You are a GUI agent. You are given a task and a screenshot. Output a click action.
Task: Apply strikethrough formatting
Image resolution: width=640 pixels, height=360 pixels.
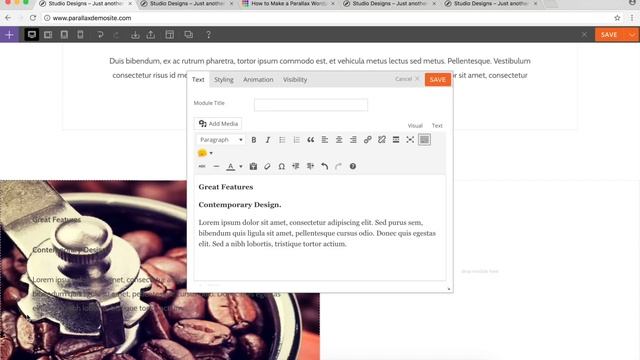pos(202,167)
